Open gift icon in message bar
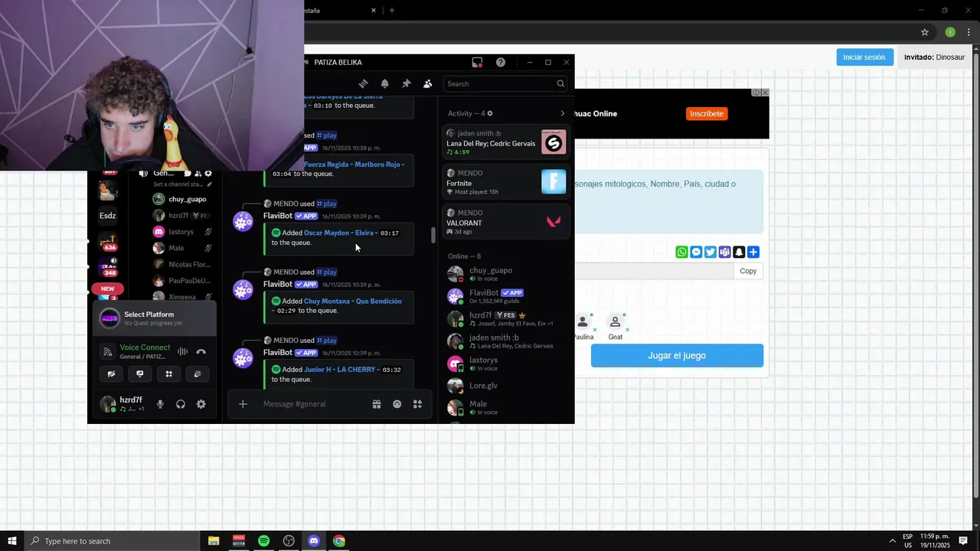The width and height of the screenshot is (980, 551). click(x=377, y=404)
